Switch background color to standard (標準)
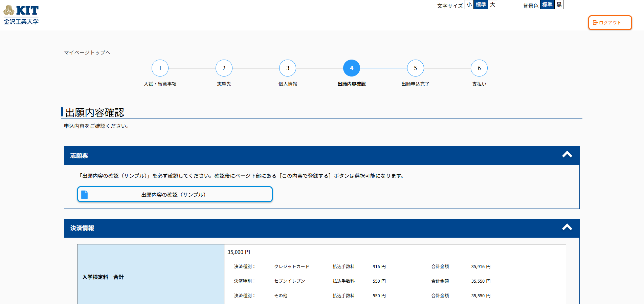Image resolution: width=644 pixels, height=304 pixels. click(x=547, y=5)
